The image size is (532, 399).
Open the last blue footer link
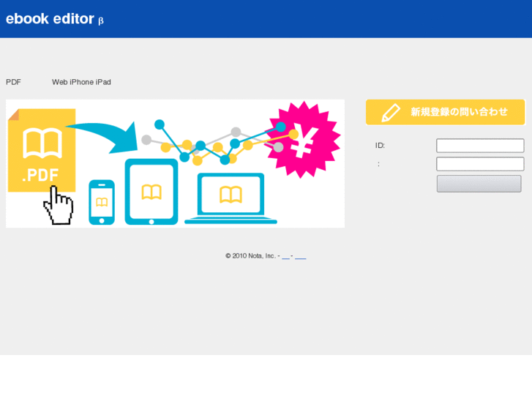pyautogui.click(x=301, y=256)
